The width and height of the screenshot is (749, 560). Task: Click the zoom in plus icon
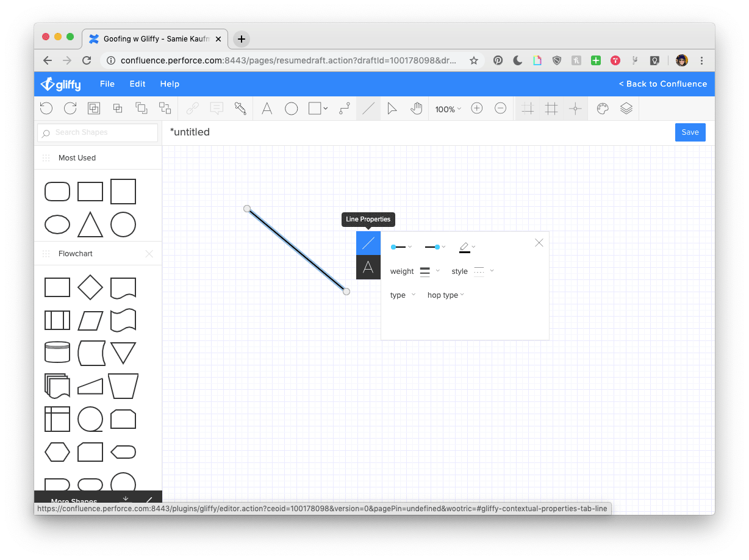pyautogui.click(x=477, y=109)
